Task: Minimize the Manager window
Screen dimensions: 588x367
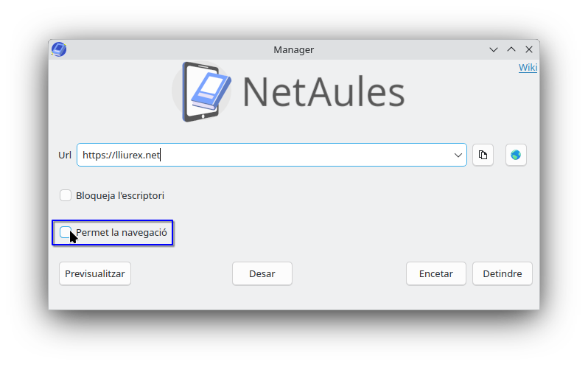Action: point(494,49)
